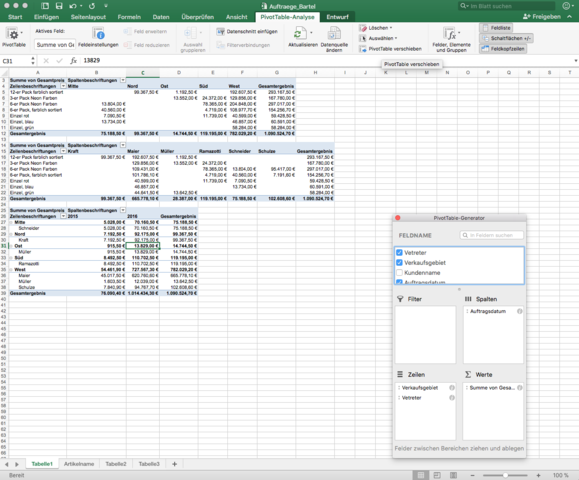Click the undo arrow icon

point(73,6)
